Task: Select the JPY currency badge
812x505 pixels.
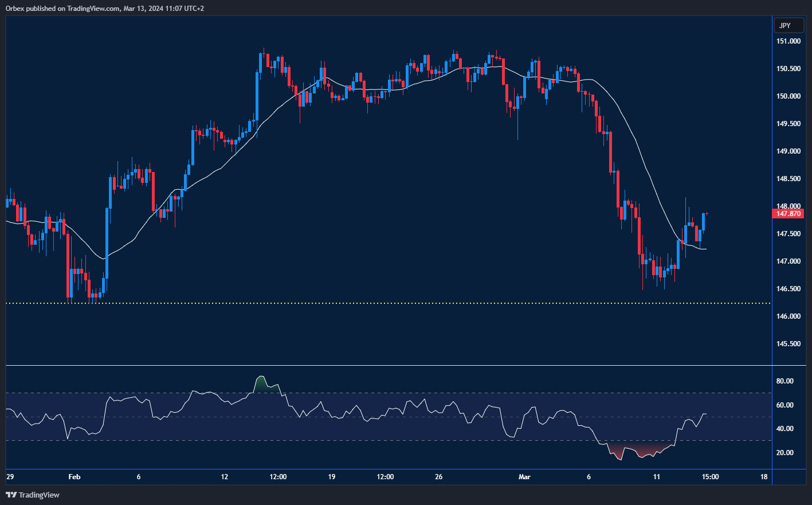Action: 789,25
